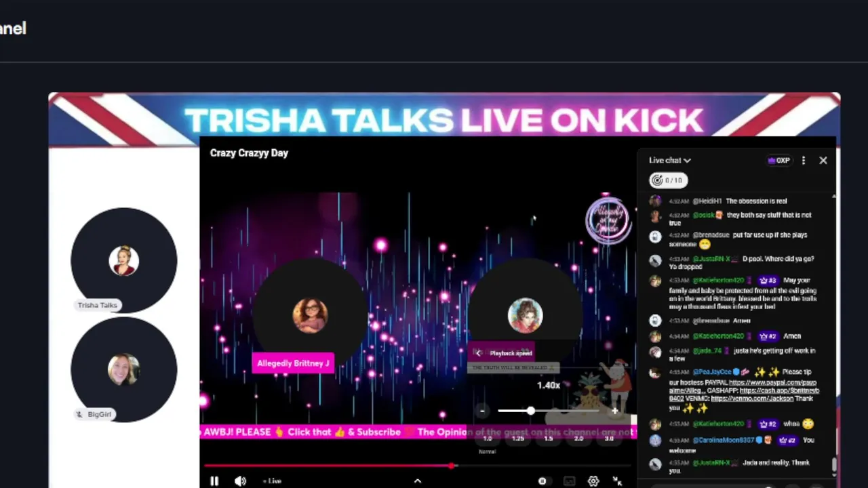This screenshot has height=488, width=868.
Task: Select the 3.0 speed preset
Action: tap(609, 439)
